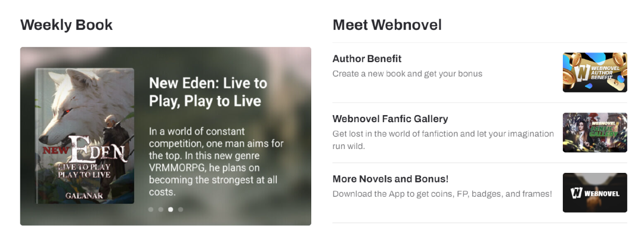The width and height of the screenshot is (644, 242).
Task: Select the first carousel dot
Action: [x=151, y=210]
